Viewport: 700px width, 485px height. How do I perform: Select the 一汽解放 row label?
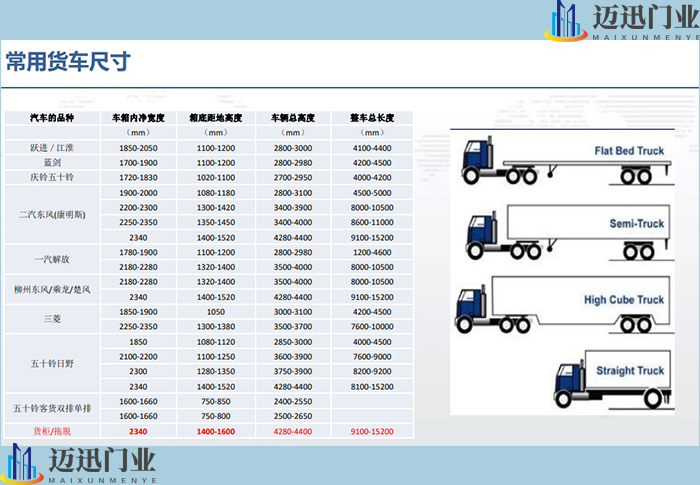pyautogui.click(x=52, y=259)
